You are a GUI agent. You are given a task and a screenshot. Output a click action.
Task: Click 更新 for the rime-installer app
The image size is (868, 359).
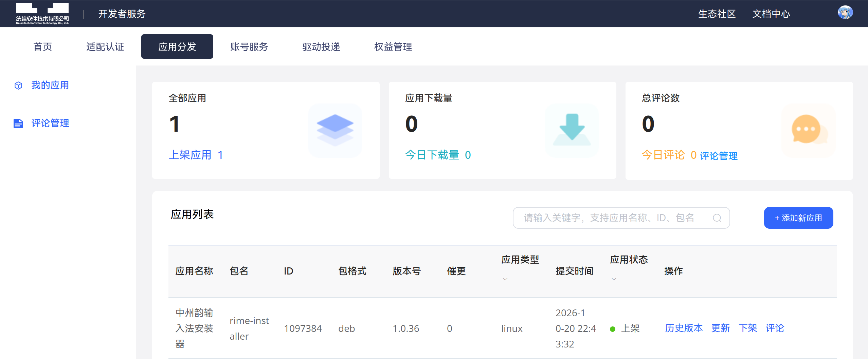(x=721, y=328)
